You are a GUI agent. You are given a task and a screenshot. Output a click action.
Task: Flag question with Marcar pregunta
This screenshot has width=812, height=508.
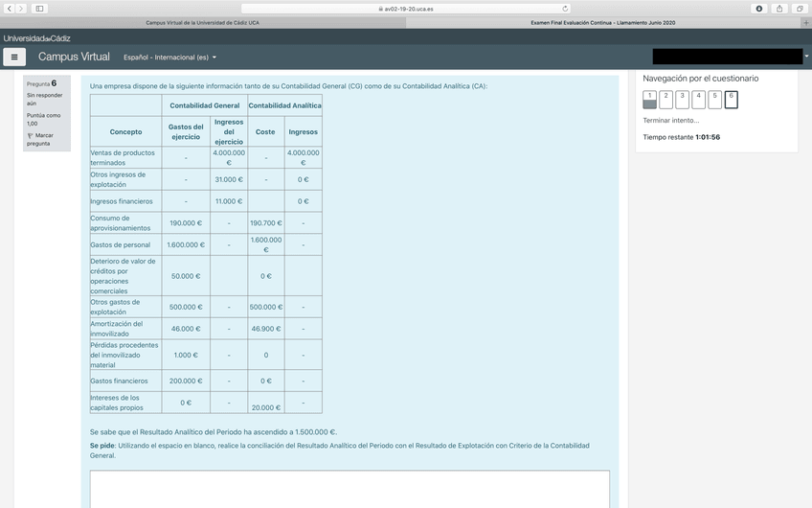click(40, 139)
